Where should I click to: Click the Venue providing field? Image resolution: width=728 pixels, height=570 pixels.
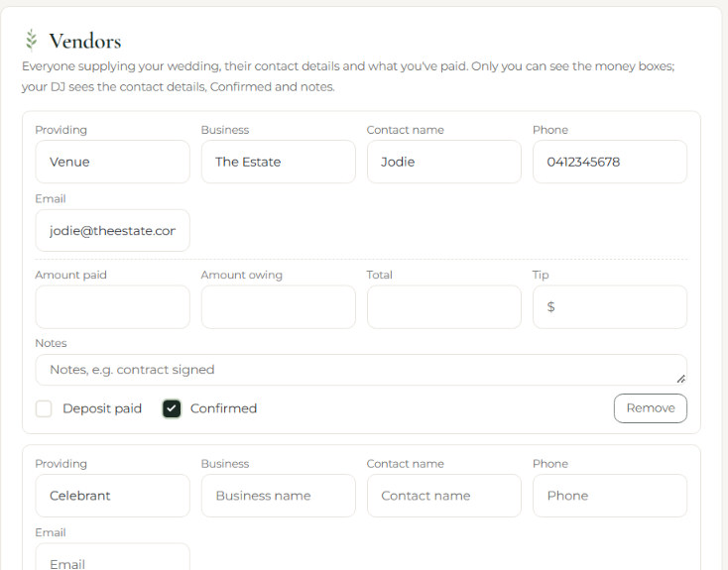[112, 162]
